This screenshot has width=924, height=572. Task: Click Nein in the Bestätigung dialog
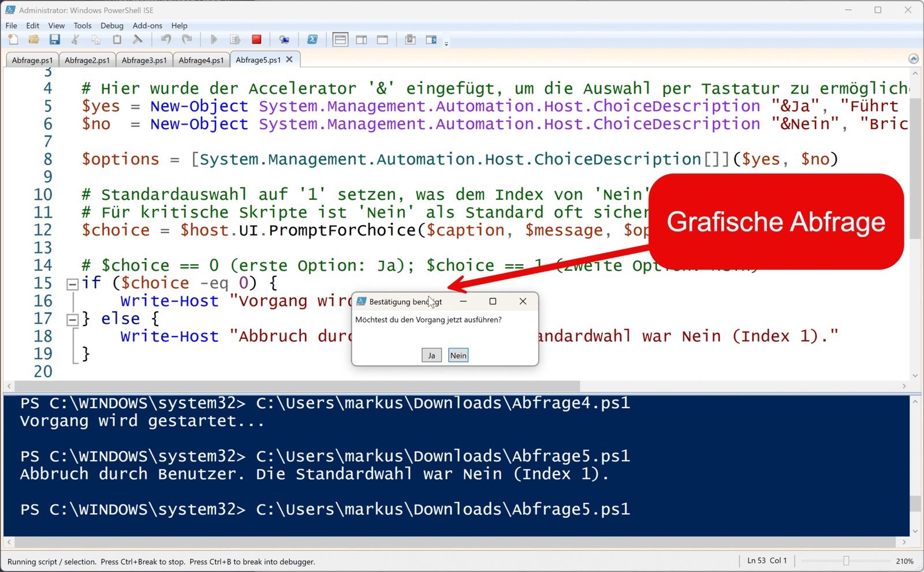[458, 355]
